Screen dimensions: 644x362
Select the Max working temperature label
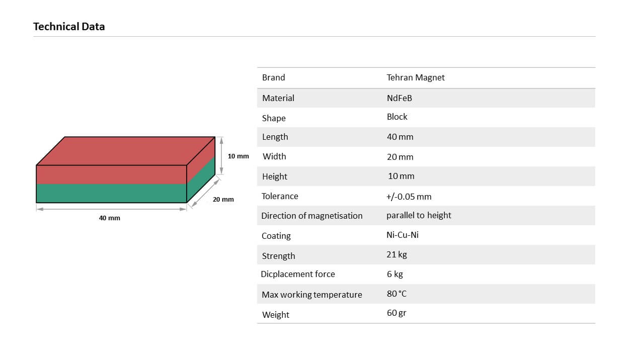(x=312, y=295)
